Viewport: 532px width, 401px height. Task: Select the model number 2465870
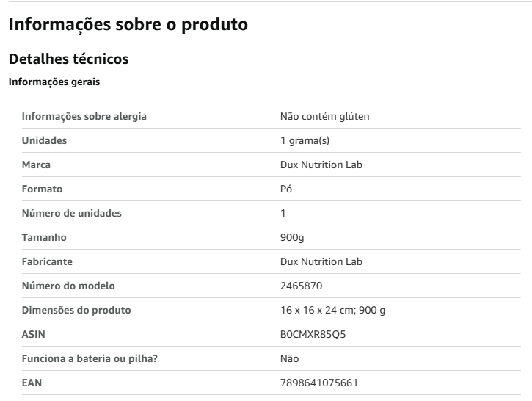[302, 286]
